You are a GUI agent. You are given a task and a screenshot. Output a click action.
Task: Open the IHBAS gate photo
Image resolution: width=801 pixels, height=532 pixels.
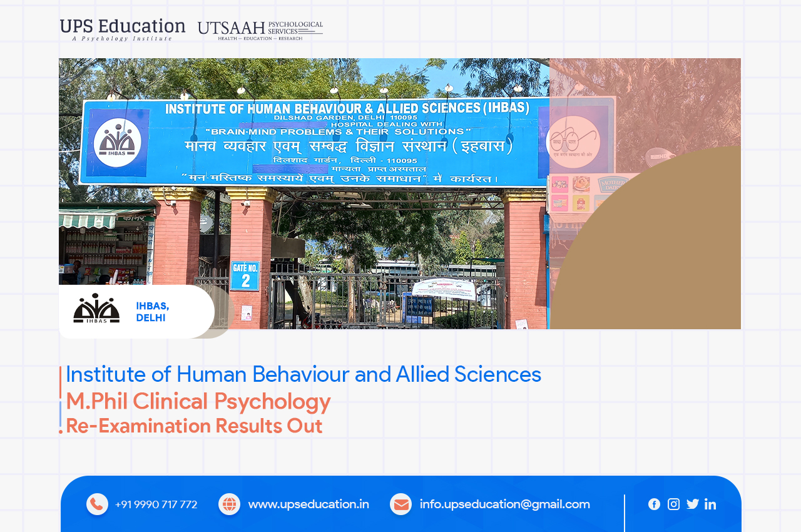(x=400, y=193)
